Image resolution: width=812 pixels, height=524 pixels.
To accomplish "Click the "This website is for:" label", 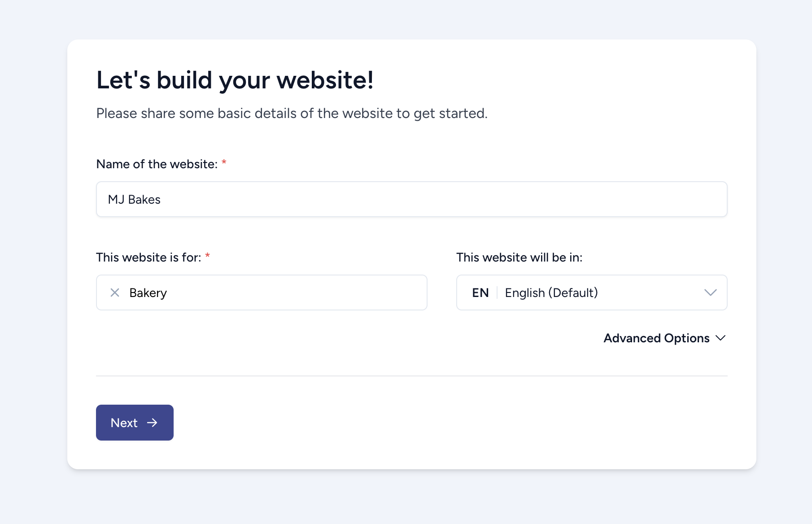I will [148, 258].
